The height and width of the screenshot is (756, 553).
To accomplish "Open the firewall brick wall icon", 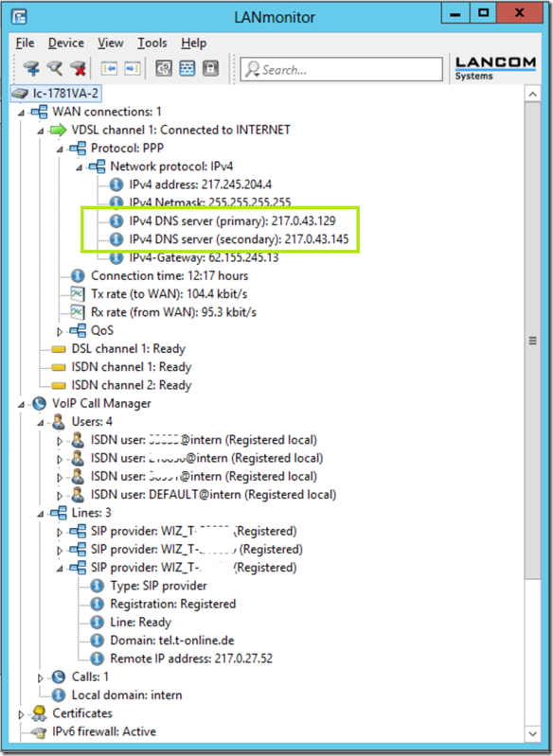I will (x=187, y=69).
